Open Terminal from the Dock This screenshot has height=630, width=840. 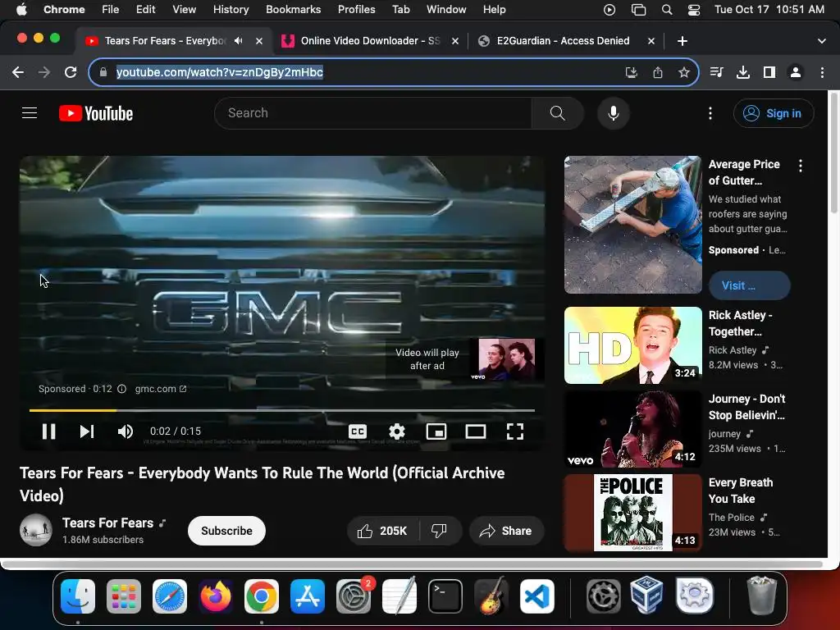tap(445, 596)
